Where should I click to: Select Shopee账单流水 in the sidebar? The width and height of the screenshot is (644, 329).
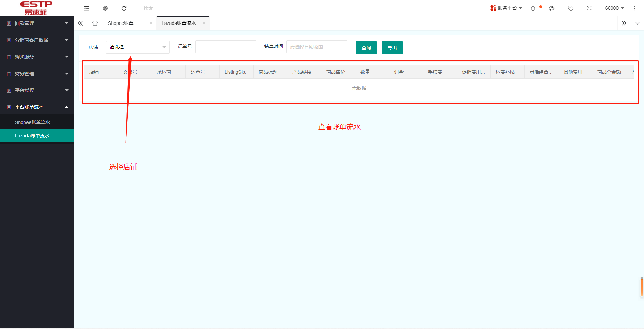[x=33, y=122]
